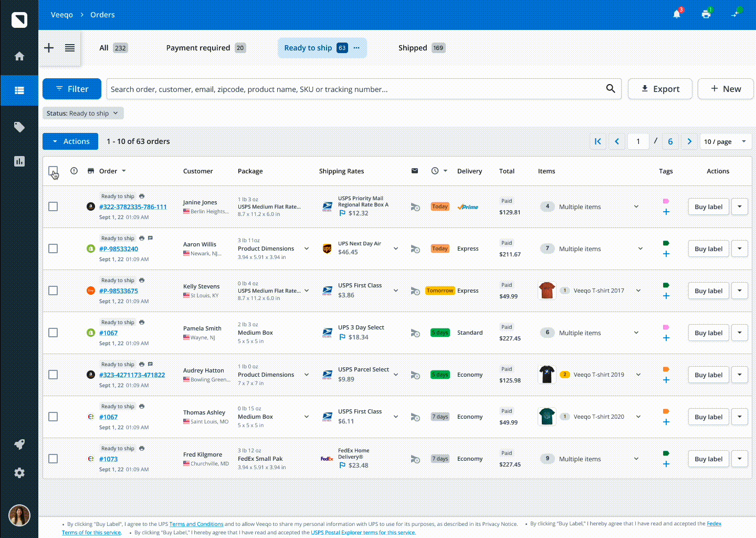Open the Home icon in sidebar
This screenshot has width=756, height=538.
pos(19,56)
